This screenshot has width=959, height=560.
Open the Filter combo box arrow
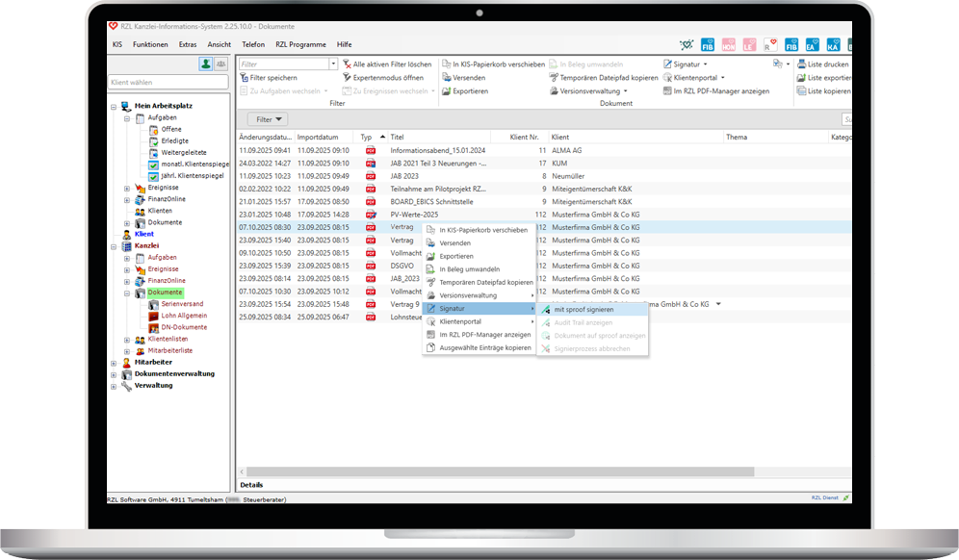coord(333,64)
